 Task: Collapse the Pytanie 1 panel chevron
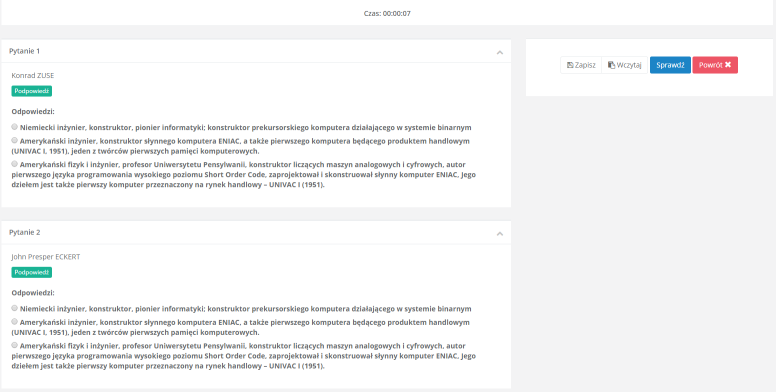point(500,52)
